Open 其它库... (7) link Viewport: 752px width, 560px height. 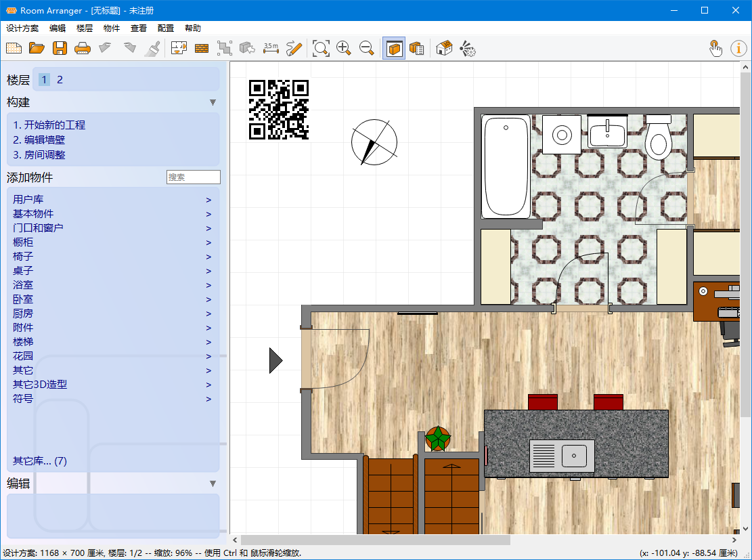coord(40,461)
